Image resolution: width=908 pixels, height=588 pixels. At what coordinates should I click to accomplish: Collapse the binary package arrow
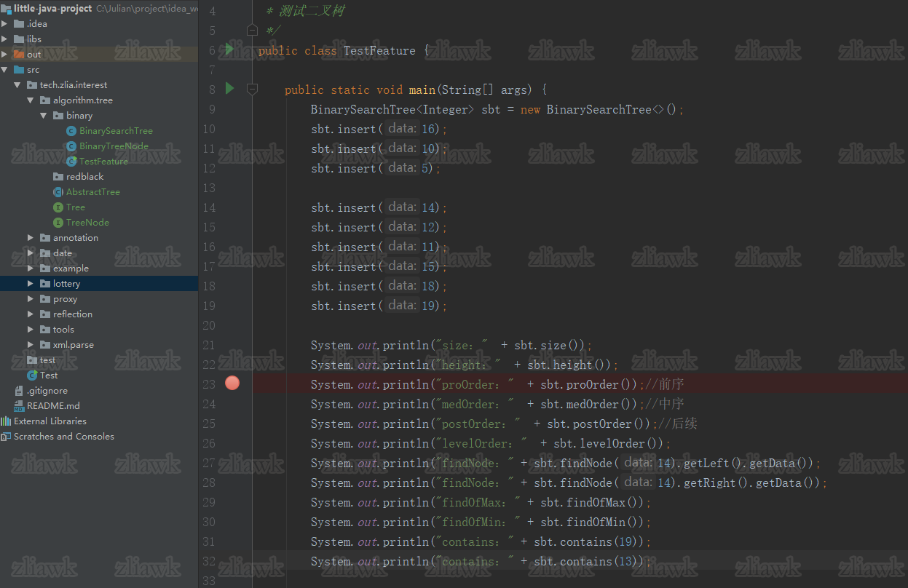click(44, 116)
